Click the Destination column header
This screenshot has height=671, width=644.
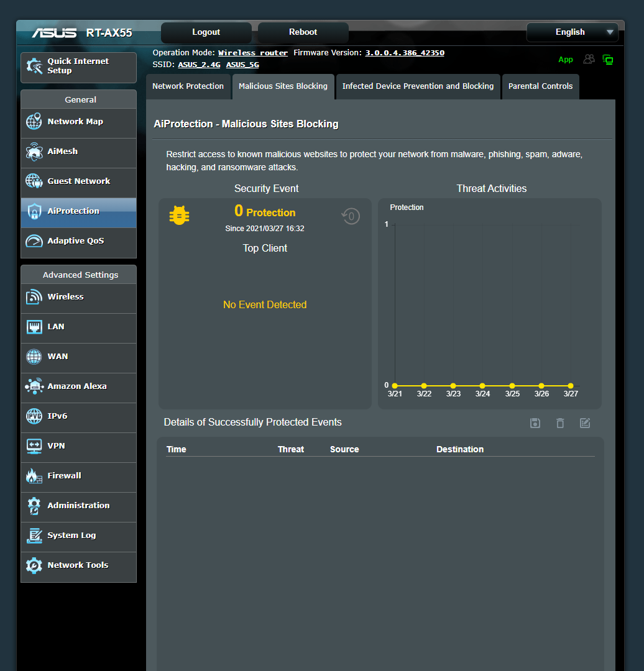tap(460, 449)
